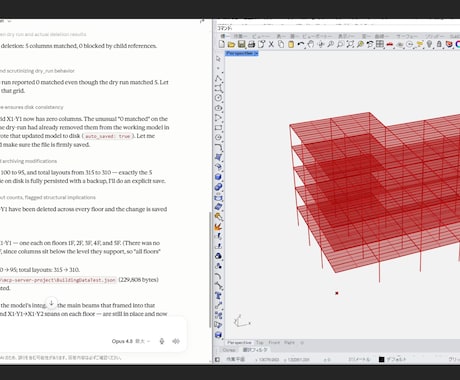
Task: Create a new Rhino document
Action: coord(222,44)
